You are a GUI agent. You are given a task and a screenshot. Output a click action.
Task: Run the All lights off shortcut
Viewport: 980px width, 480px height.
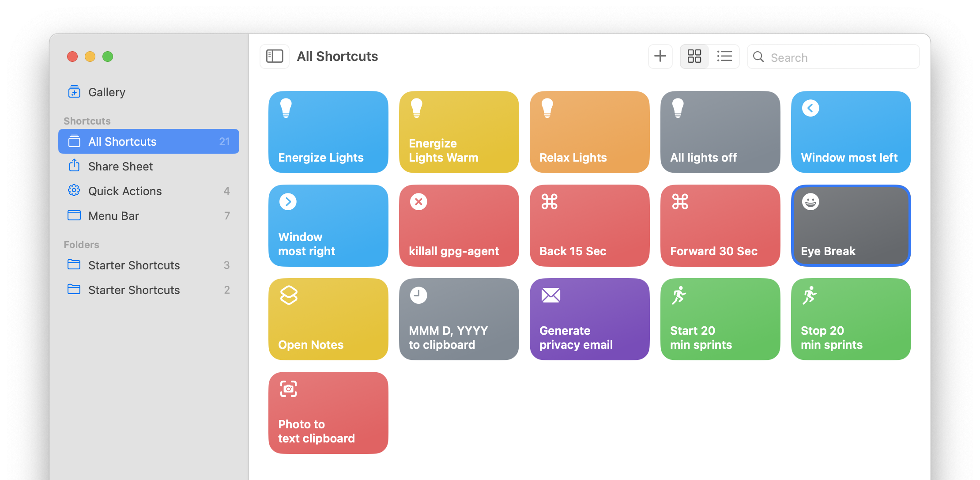pyautogui.click(x=720, y=132)
